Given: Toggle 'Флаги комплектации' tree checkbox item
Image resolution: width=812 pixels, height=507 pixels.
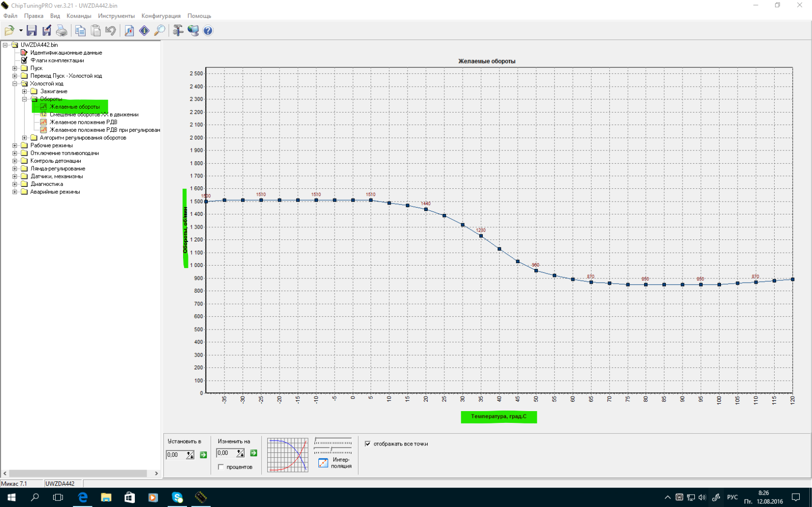Looking at the screenshot, I should click(x=24, y=60).
